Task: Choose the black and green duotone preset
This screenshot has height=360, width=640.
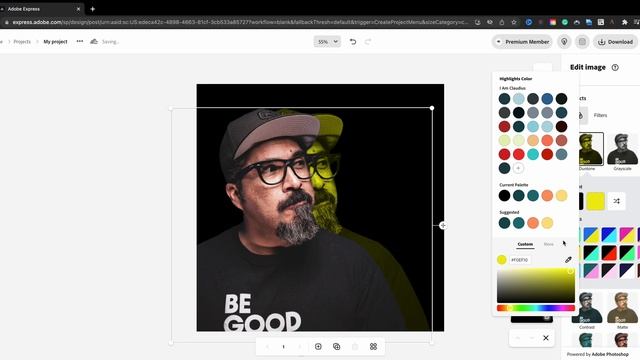Action: click(627, 253)
